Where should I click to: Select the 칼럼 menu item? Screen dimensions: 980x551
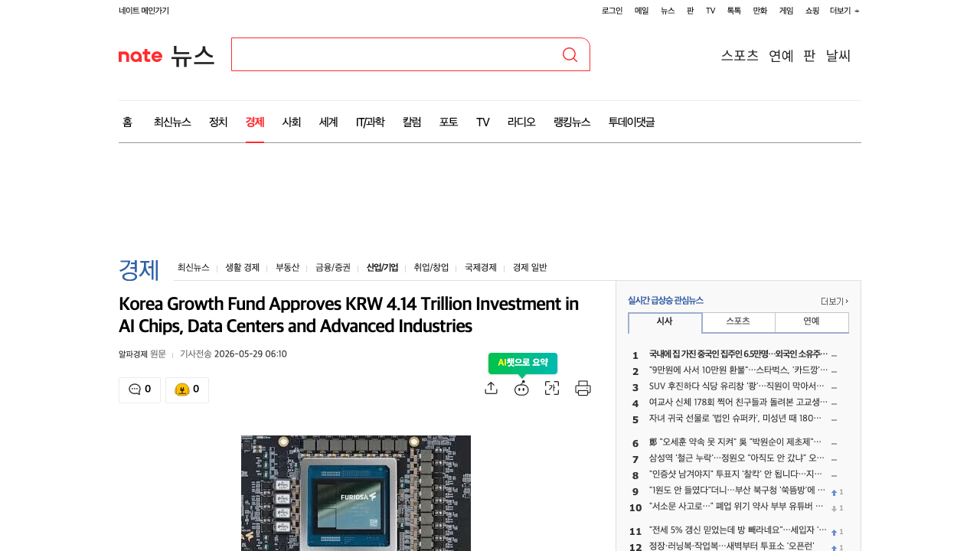412,122
